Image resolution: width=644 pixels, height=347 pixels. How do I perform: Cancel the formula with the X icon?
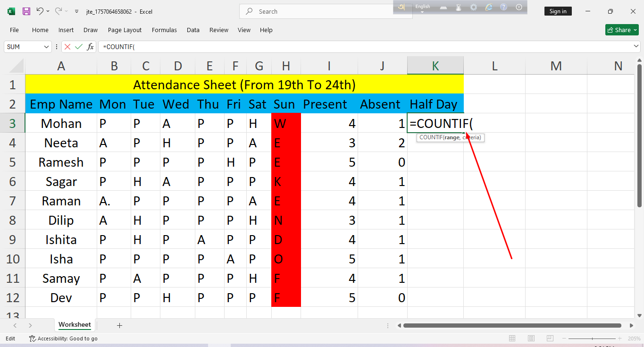pyautogui.click(x=67, y=47)
